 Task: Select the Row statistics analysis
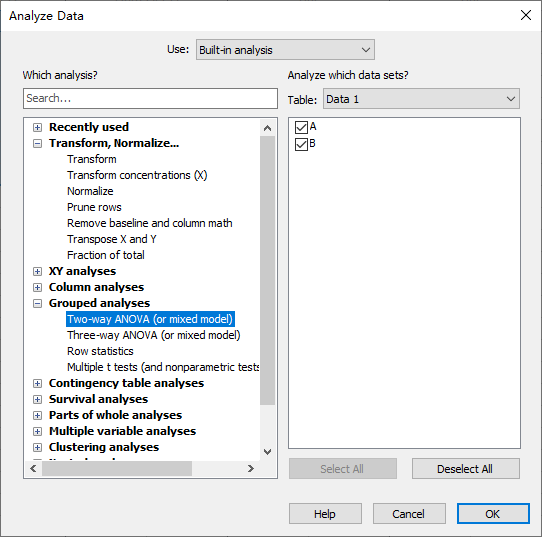(100, 351)
